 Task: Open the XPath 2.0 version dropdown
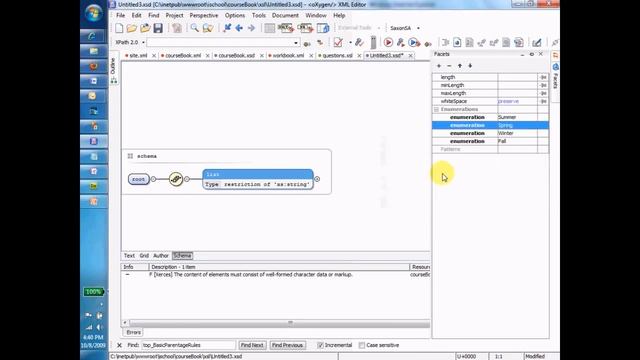pos(143,42)
